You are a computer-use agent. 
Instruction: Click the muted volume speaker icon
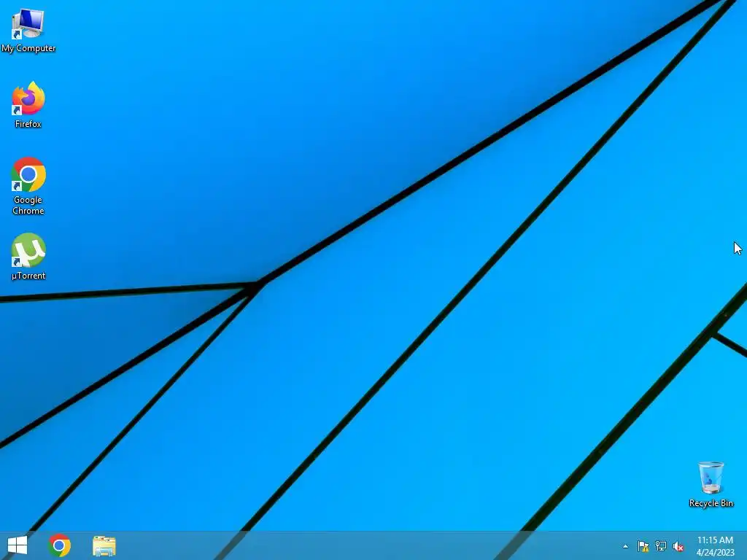(x=678, y=547)
